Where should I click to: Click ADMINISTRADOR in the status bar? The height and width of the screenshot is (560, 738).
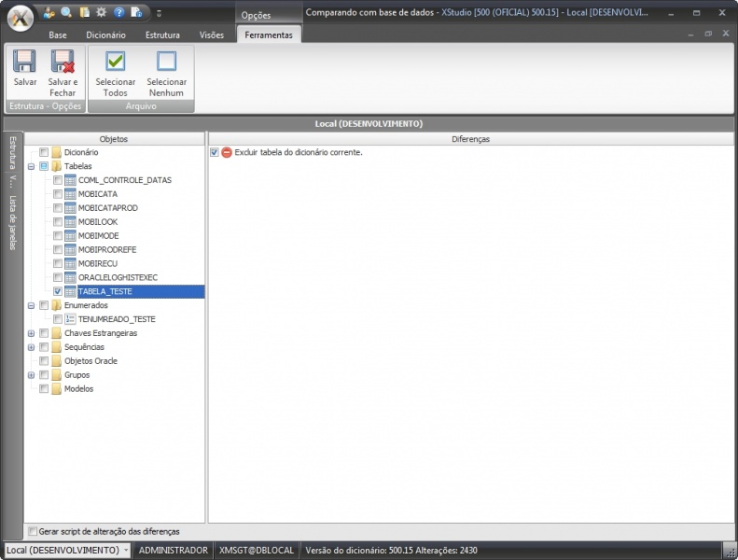(x=174, y=550)
